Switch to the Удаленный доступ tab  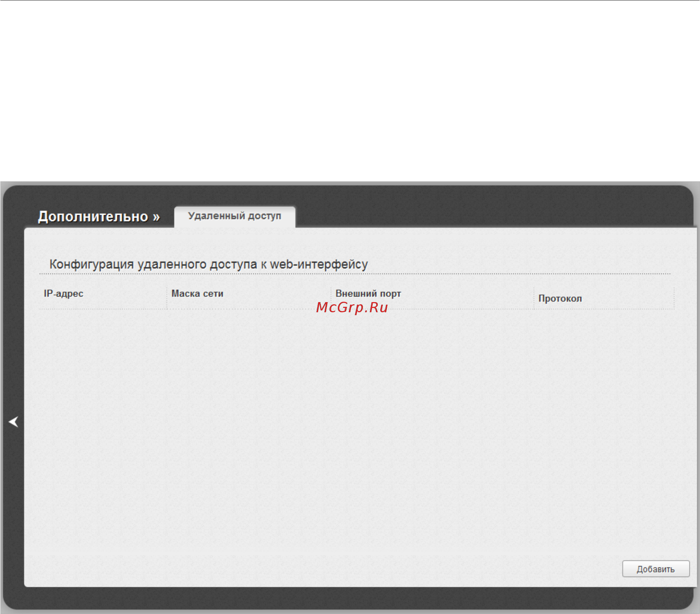234,216
